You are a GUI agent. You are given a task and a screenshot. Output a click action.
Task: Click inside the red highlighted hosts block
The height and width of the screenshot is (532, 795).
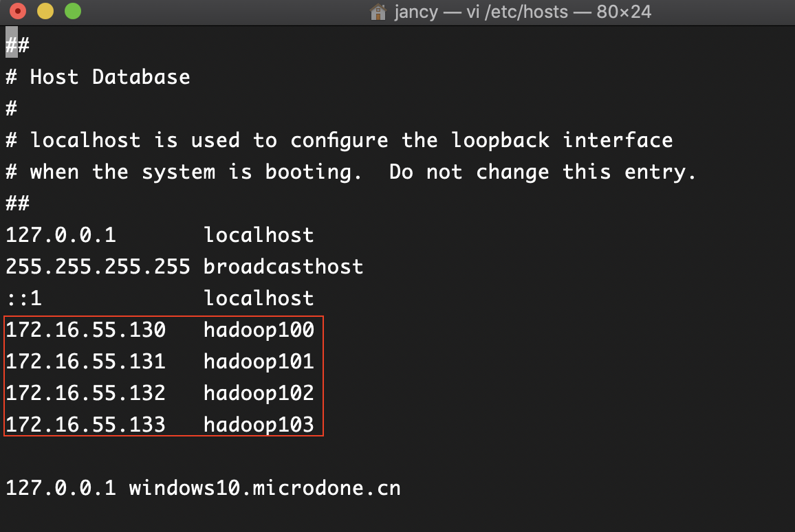tap(164, 377)
